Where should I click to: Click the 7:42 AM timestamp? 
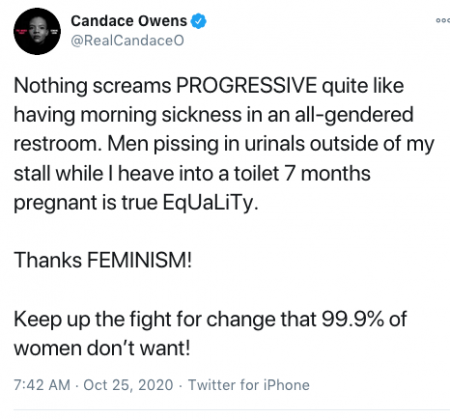point(42,385)
